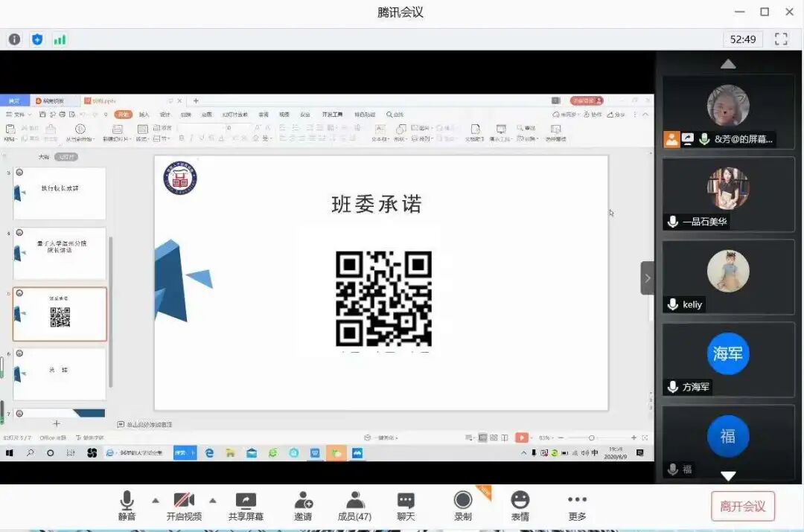Click the QR code on the main slide

pyautogui.click(x=383, y=298)
